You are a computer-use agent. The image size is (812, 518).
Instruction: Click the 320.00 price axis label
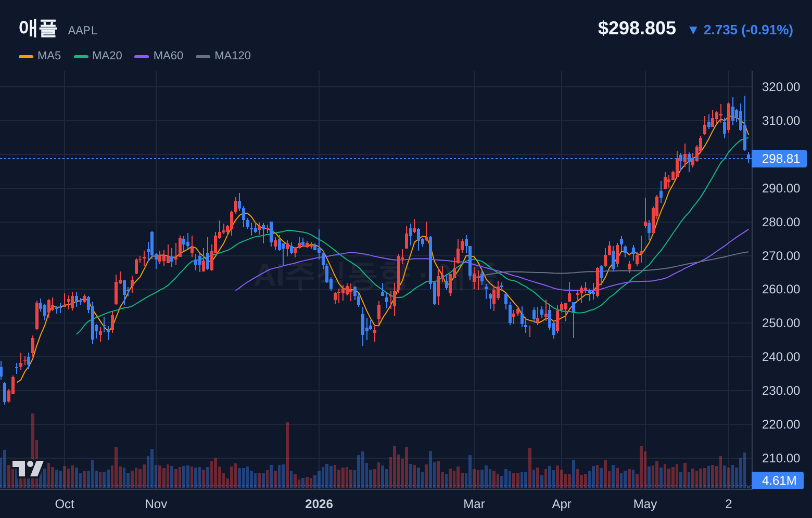(x=781, y=87)
